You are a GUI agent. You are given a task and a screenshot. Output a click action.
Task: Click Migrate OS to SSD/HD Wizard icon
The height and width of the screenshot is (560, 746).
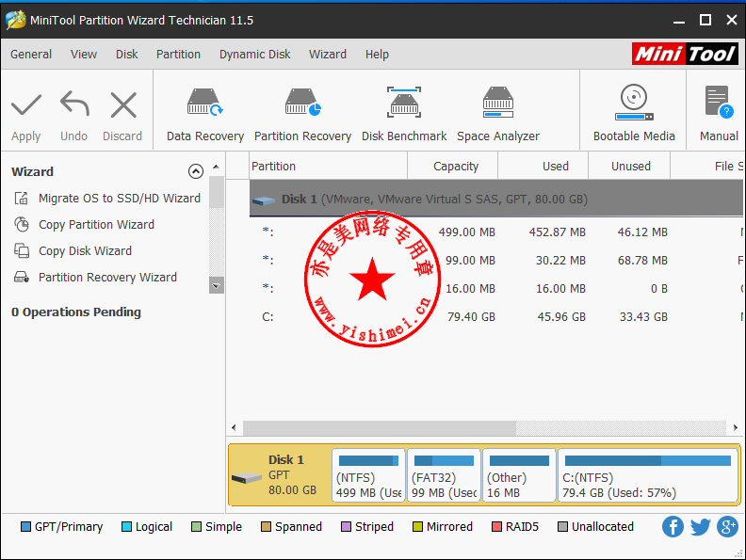tap(22, 199)
